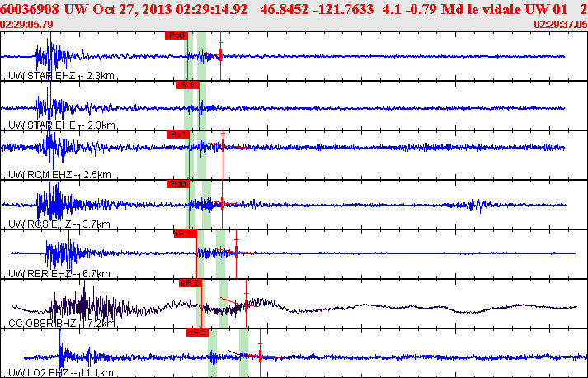The width and height of the screenshot is (588, 378).
Task: Select the coordinates 46.8452 -121.7633
Action: click(x=317, y=9)
